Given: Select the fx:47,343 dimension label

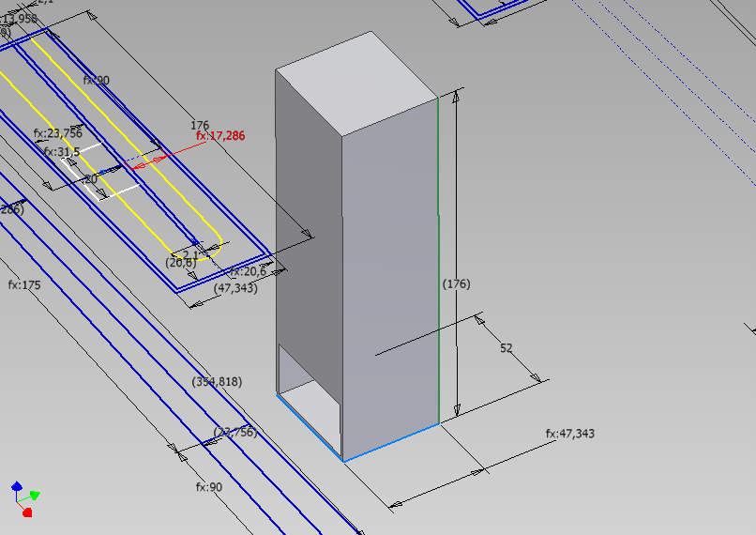Looking at the screenshot, I should (570, 434).
